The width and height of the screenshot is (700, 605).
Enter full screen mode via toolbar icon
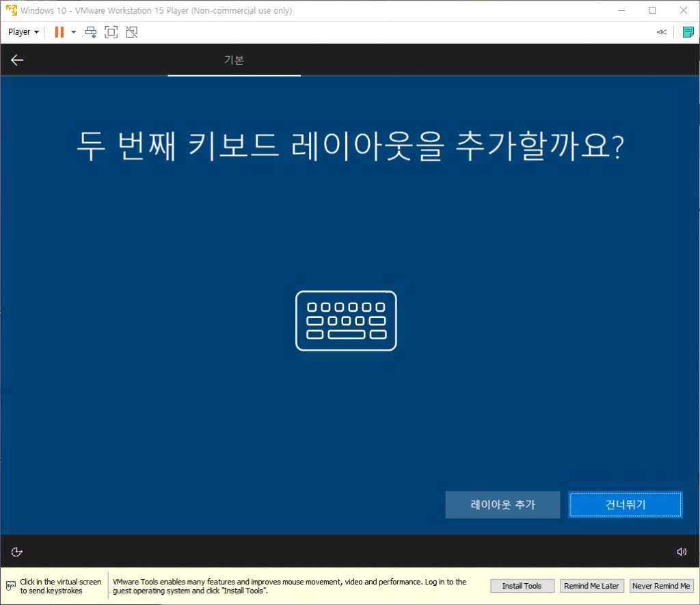pos(111,32)
